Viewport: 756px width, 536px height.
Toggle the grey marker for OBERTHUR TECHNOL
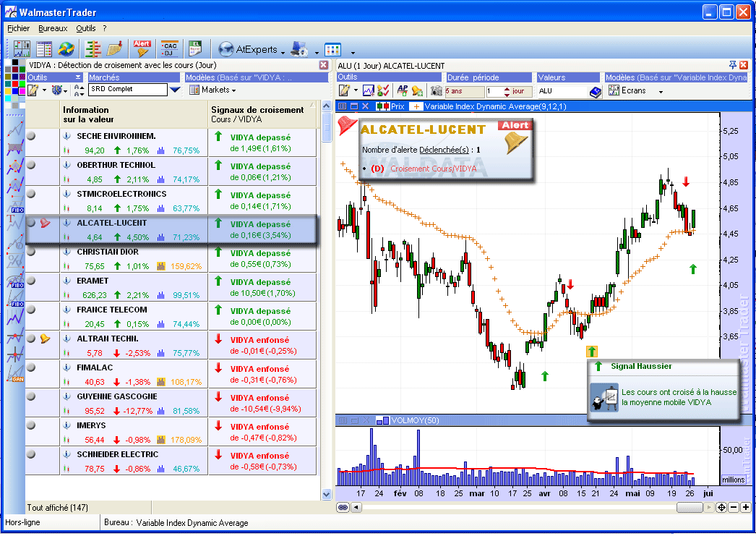[x=31, y=165]
